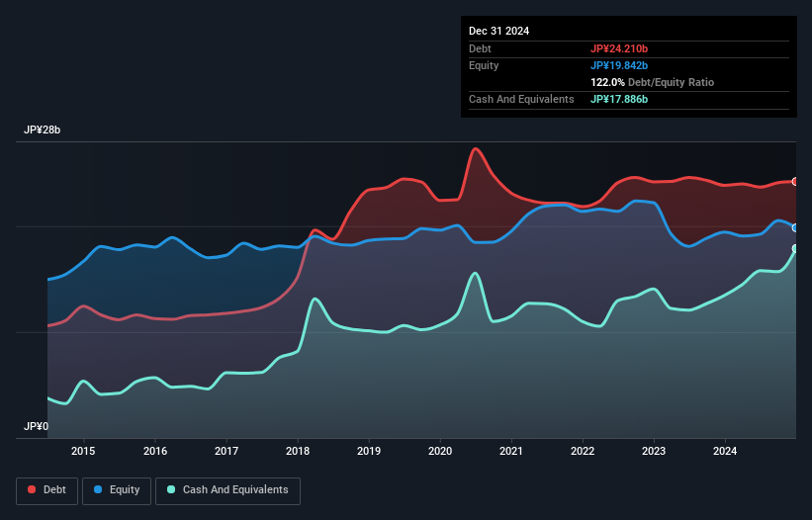Click the JP¥28b axis label
The height and width of the screenshot is (520, 812).
pos(42,130)
